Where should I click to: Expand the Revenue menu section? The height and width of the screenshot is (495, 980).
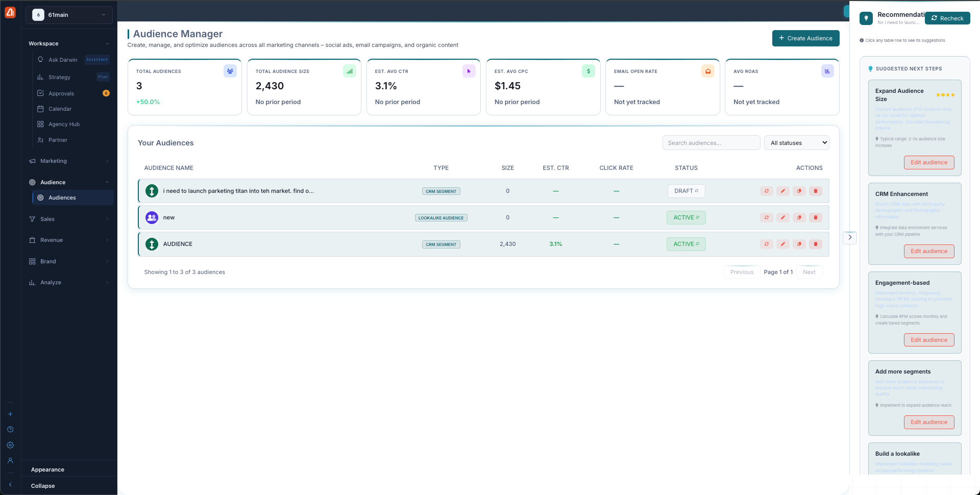pos(69,240)
